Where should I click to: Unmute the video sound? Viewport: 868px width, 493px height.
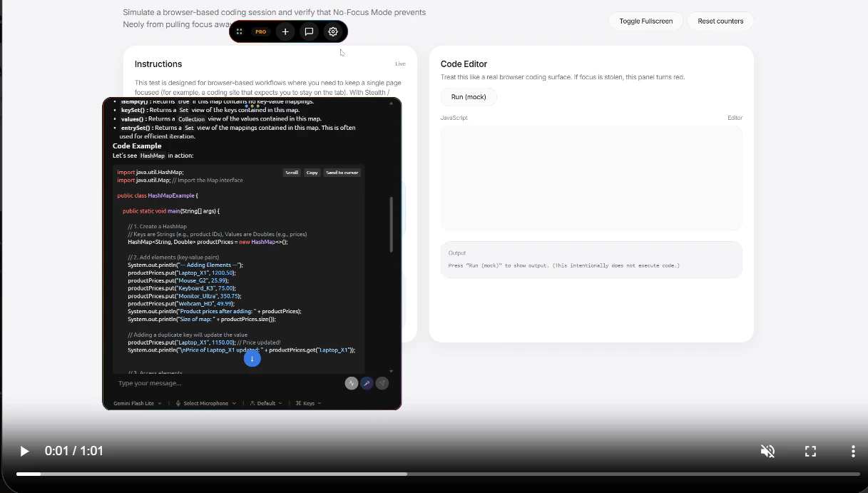point(767,451)
